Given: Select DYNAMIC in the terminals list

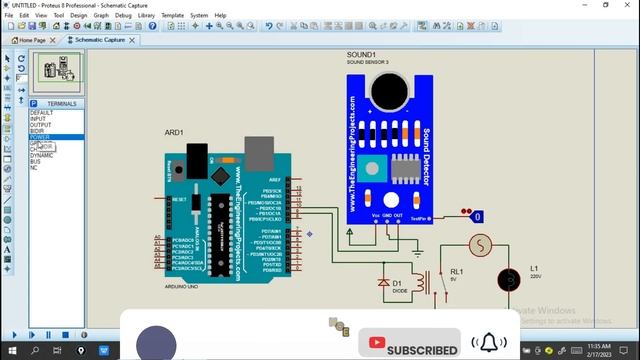Looking at the screenshot, I should (x=41, y=156).
